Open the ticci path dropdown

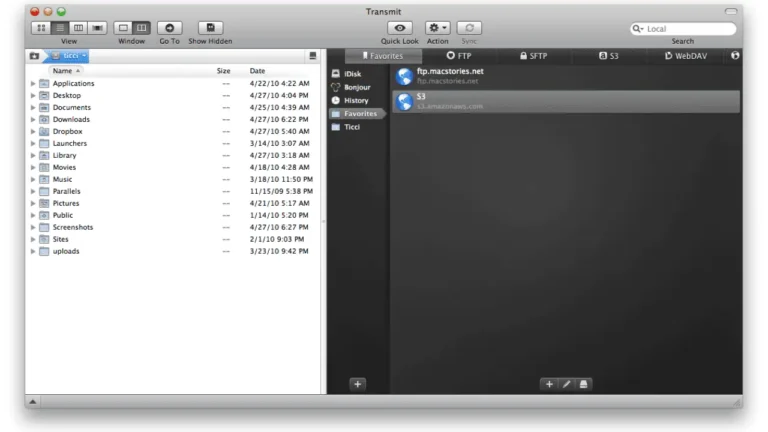point(69,56)
